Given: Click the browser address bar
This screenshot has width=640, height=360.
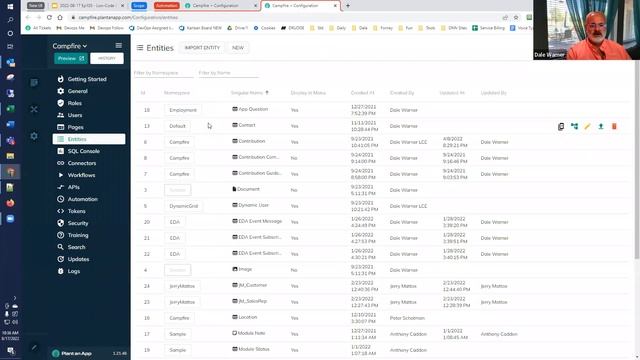Looking at the screenshot, I should pyautogui.click(x=286, y=18).
